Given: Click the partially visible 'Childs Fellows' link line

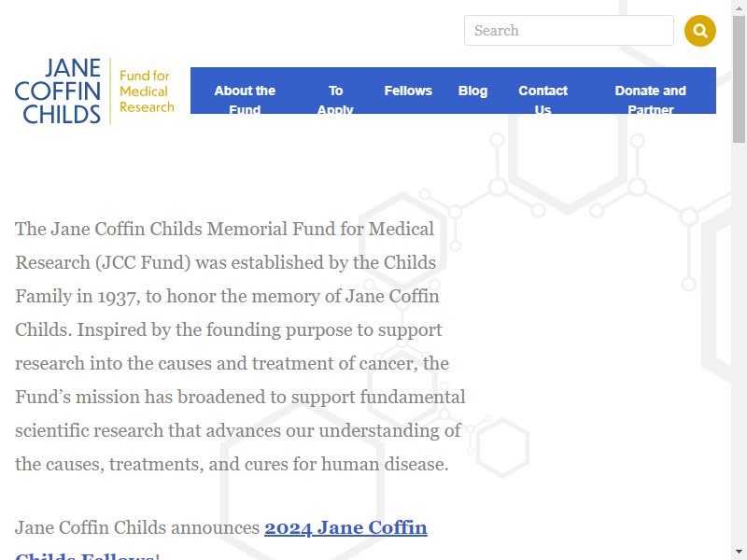Looking at the screenshot, I should 85,555.
